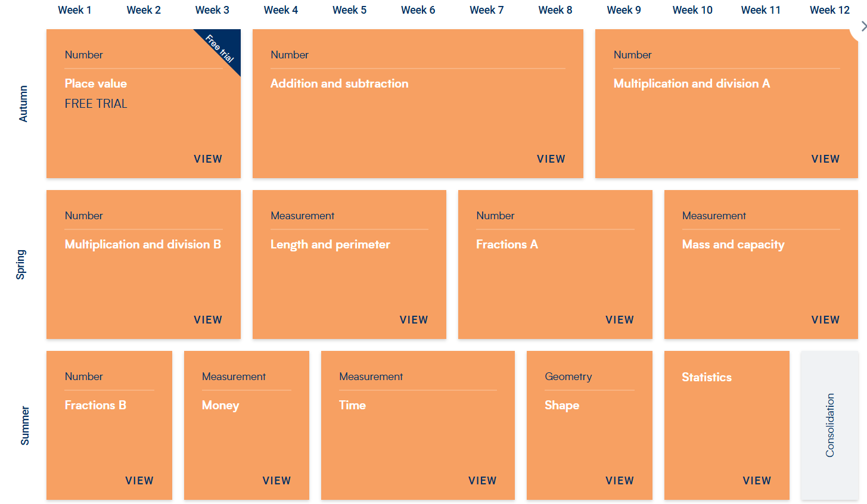Click VIEW on the Time card
Viewport: 867px width, 504px height.
coord(482,481)
